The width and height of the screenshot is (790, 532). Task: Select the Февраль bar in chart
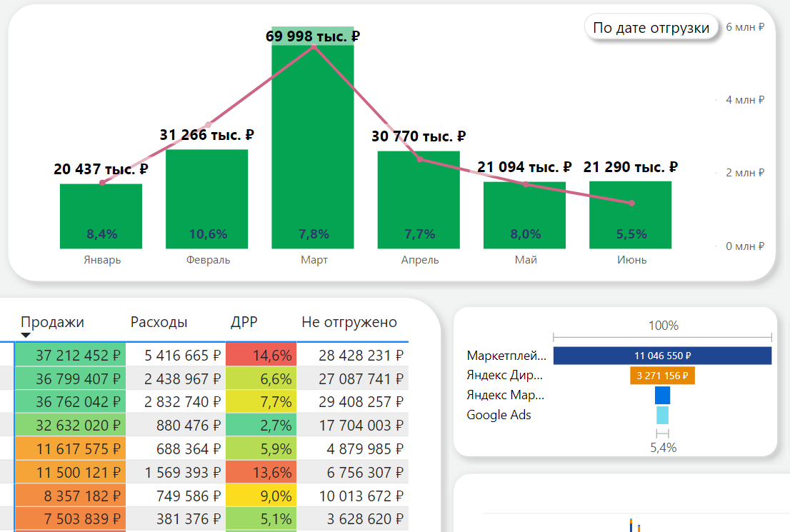pos(206,199)
